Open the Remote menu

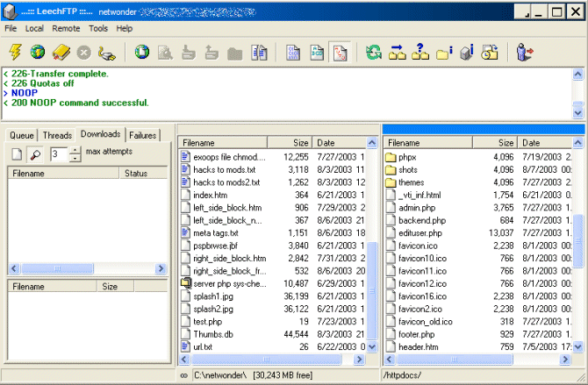(x=66, y=28)
